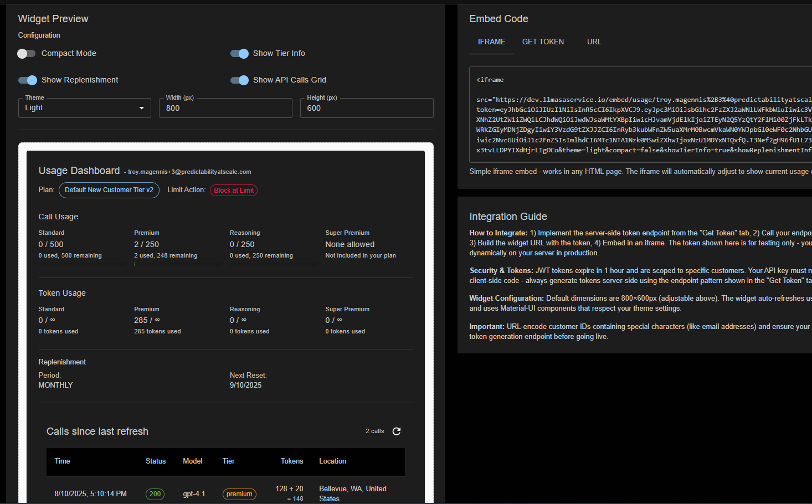
Task: Open the URL tab
Action: 594,42
